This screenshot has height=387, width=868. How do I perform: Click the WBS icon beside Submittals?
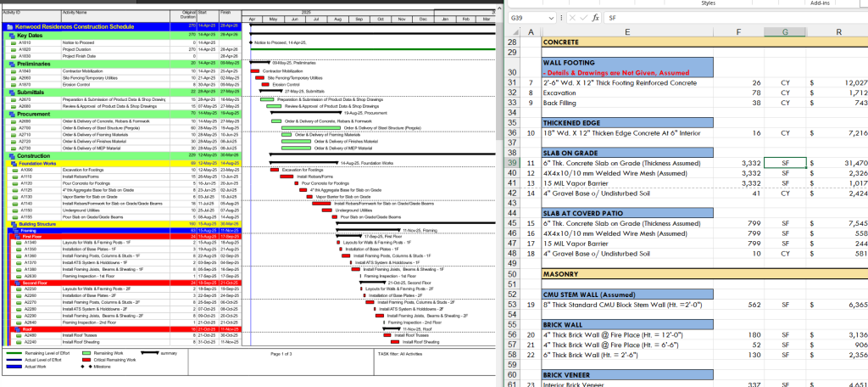pyautogui.click(x=12, y=92)
